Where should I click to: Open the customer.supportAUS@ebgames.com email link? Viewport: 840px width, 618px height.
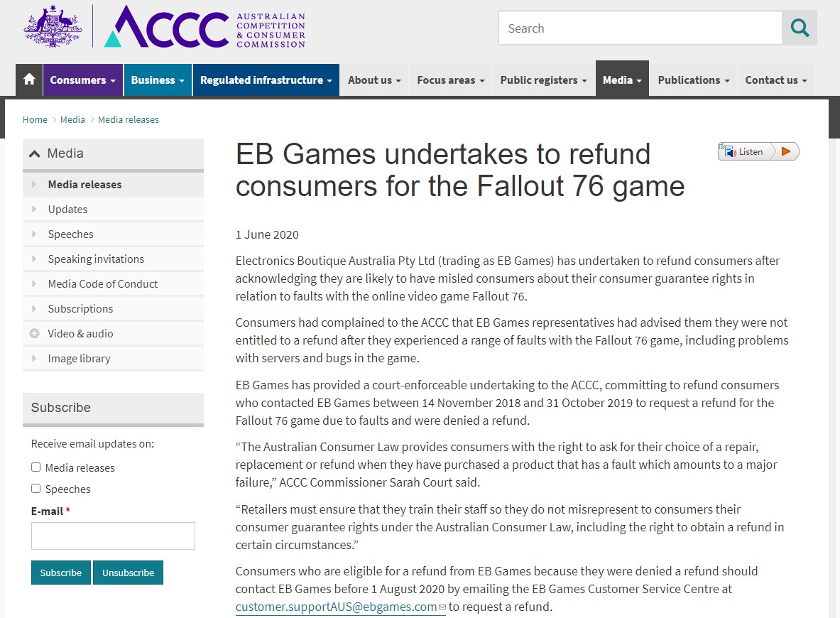pyautogui.click(x=337, y=607)
